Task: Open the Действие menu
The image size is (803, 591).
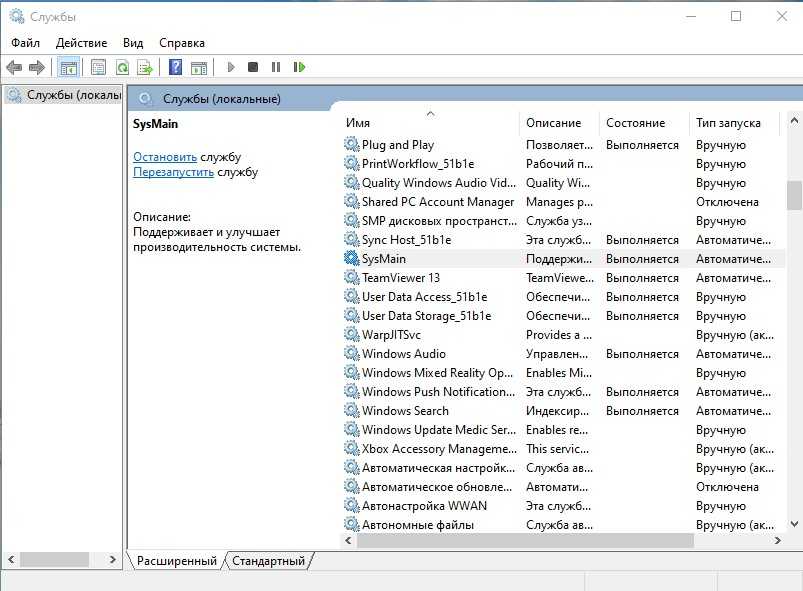Action: pyautogui.click(x=81, y=43)
